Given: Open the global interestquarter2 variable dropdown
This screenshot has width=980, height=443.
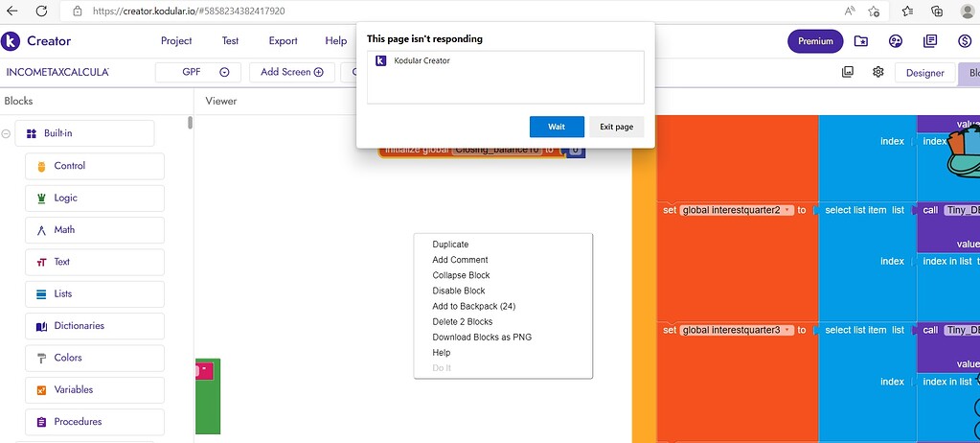Looking at the screenshot, I should (786, 210).
